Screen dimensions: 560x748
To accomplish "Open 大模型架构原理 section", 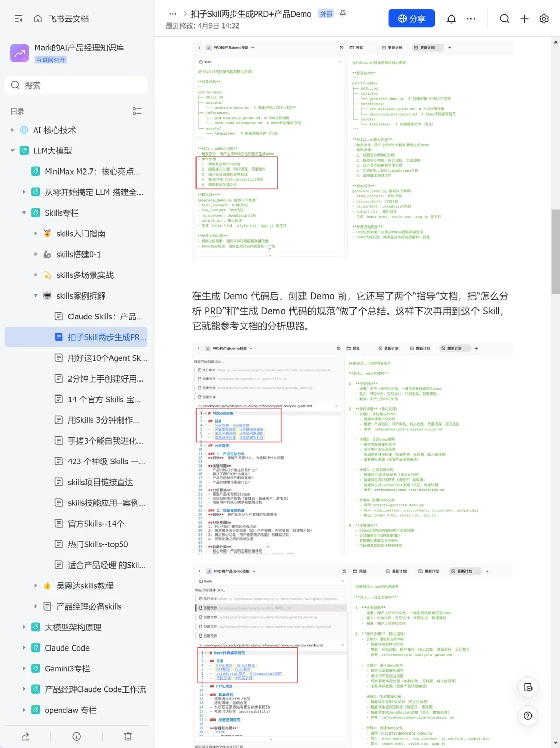I will coord(73,627).
